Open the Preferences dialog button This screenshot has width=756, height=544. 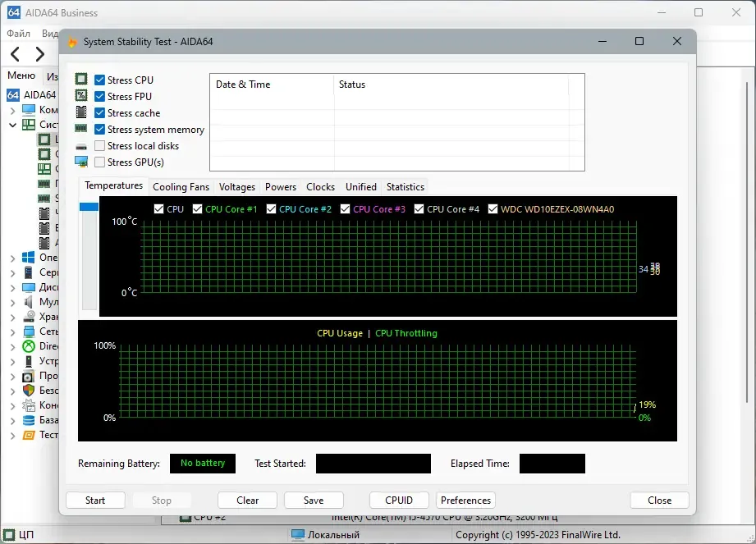[465, 501]
